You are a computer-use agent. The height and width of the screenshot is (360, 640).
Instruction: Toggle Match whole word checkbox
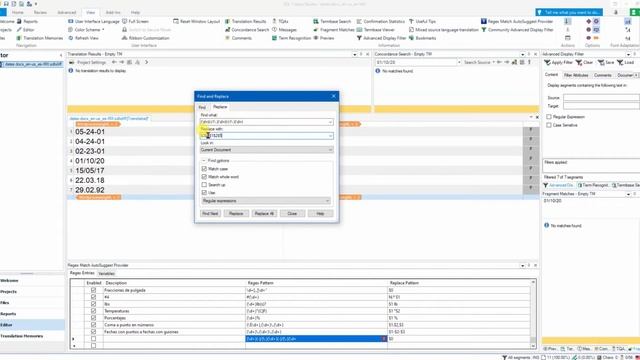point(204,177)
